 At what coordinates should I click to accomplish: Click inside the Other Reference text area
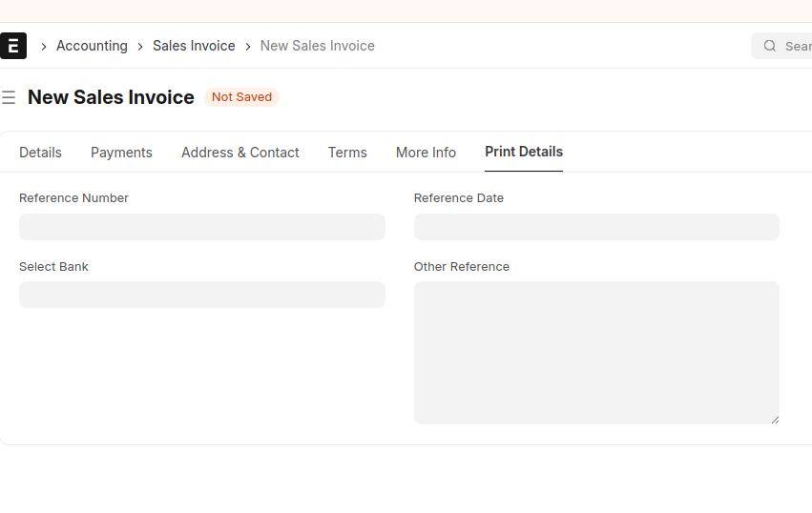pos(596,352)
